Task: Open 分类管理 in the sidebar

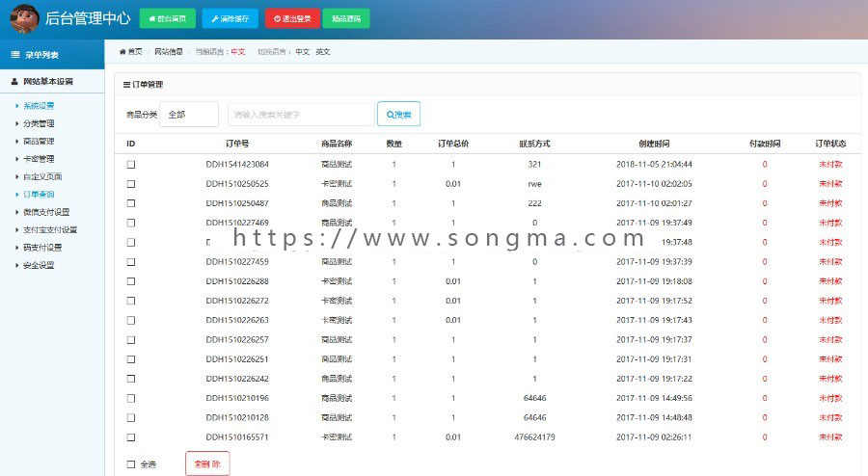Action: [x=39, y=123]
